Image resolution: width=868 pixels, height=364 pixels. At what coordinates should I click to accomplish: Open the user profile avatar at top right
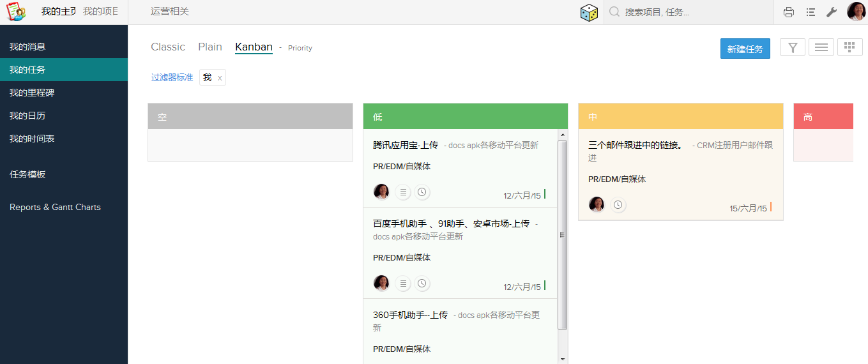coord(856,11)
